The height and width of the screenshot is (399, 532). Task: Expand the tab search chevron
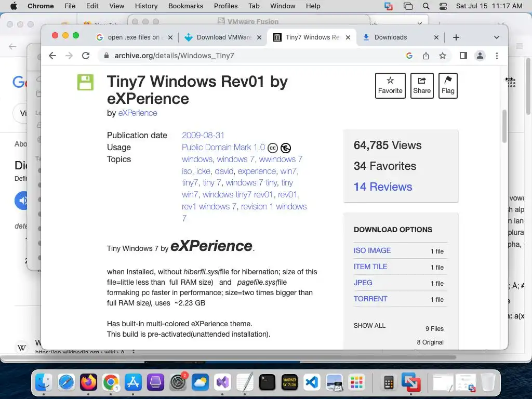[496, 37]
